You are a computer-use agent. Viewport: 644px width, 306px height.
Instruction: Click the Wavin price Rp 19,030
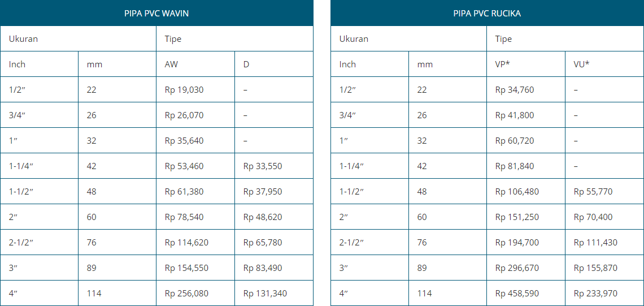pos(184,90)
